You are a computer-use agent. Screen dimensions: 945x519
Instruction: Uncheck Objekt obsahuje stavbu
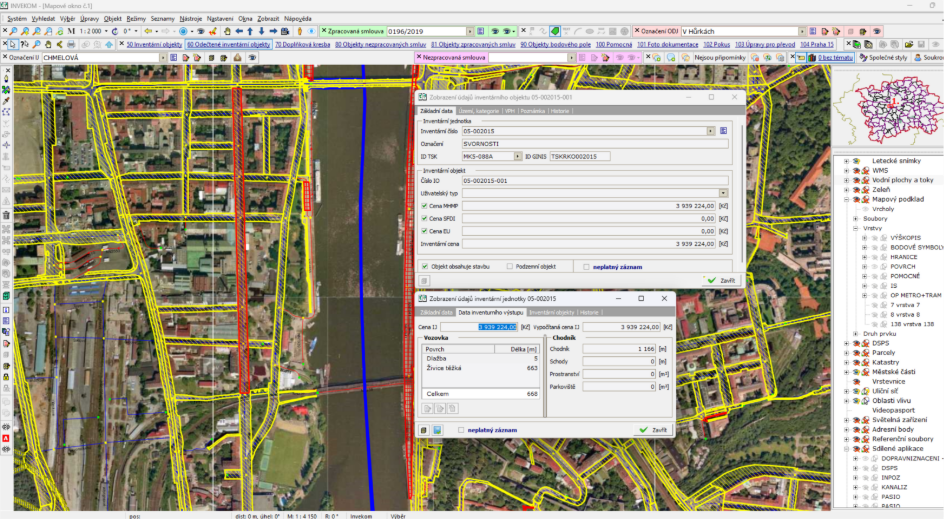[424, 267]
